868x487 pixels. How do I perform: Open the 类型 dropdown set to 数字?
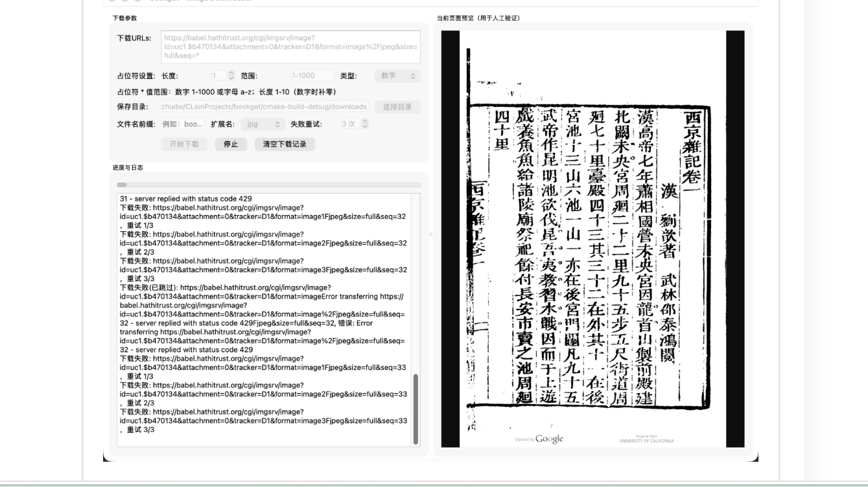(397, 76)
